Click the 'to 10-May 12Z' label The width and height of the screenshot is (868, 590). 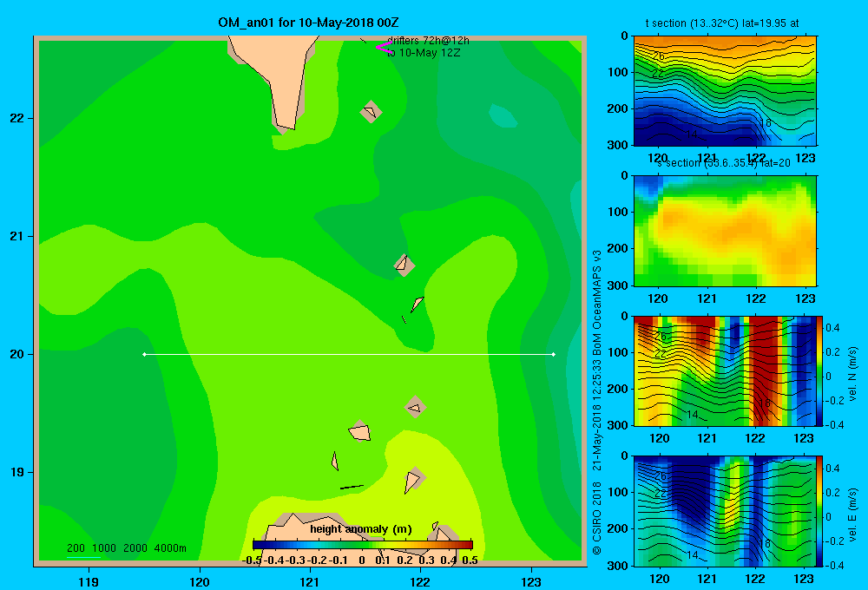pos(424,53)
